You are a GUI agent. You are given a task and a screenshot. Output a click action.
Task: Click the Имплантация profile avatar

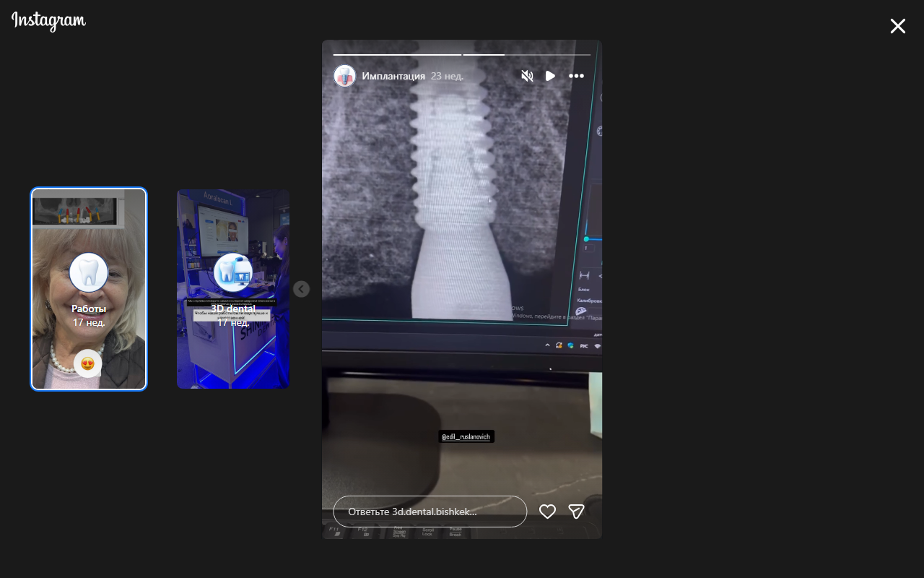point(345,75)
